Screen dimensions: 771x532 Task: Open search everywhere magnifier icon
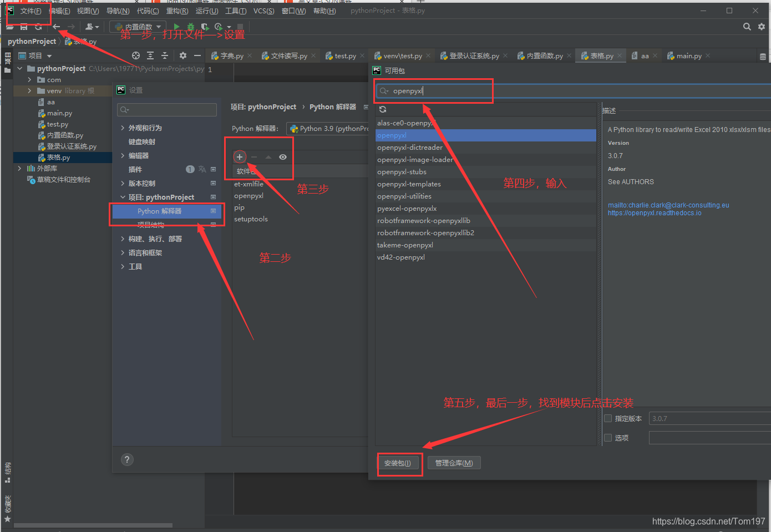(747, 27)
